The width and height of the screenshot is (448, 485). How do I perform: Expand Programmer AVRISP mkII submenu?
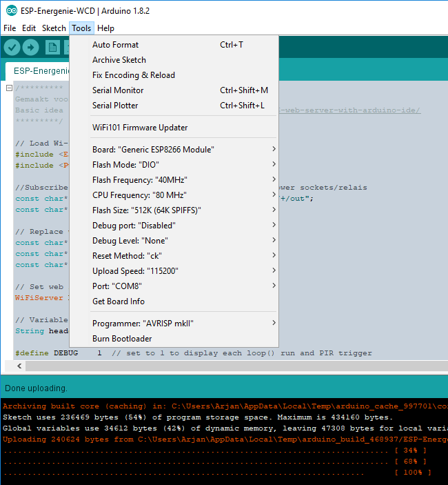click(x=174, y=324)
